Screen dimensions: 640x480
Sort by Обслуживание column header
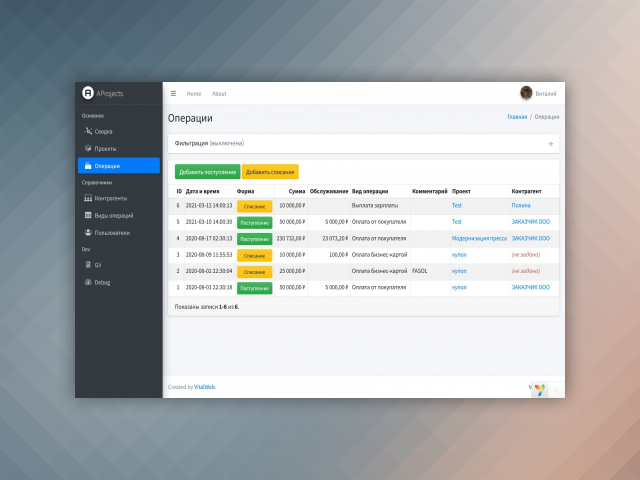pyautogui.click(x=329, y=191)
